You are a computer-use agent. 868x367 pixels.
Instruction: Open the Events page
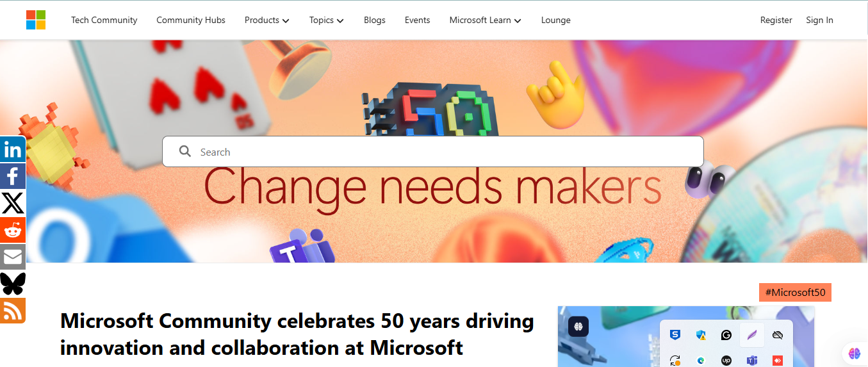(417, 20)
